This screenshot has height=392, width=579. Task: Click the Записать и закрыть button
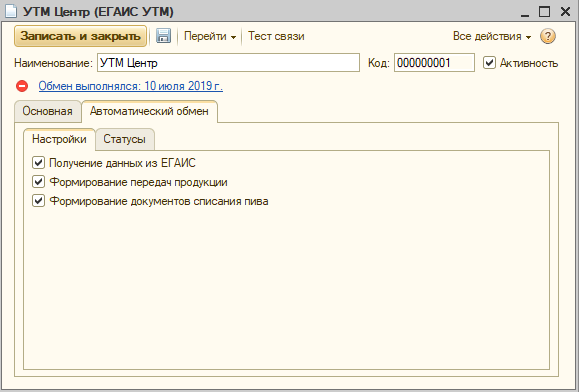80,36
